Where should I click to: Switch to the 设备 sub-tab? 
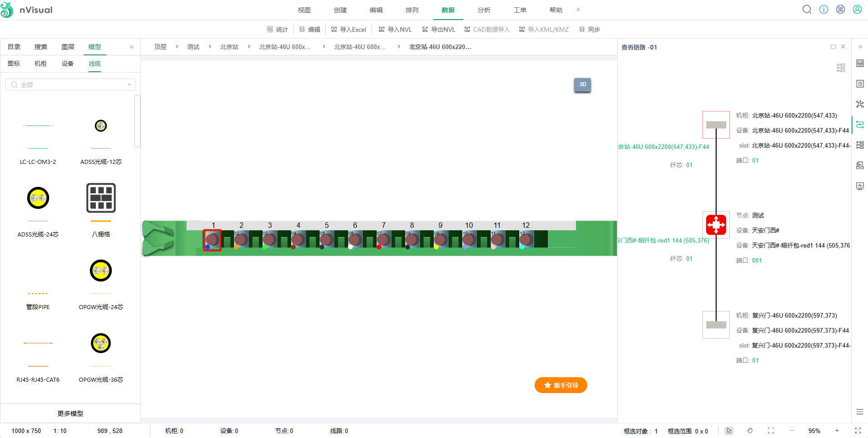click(x=68, y=64)
